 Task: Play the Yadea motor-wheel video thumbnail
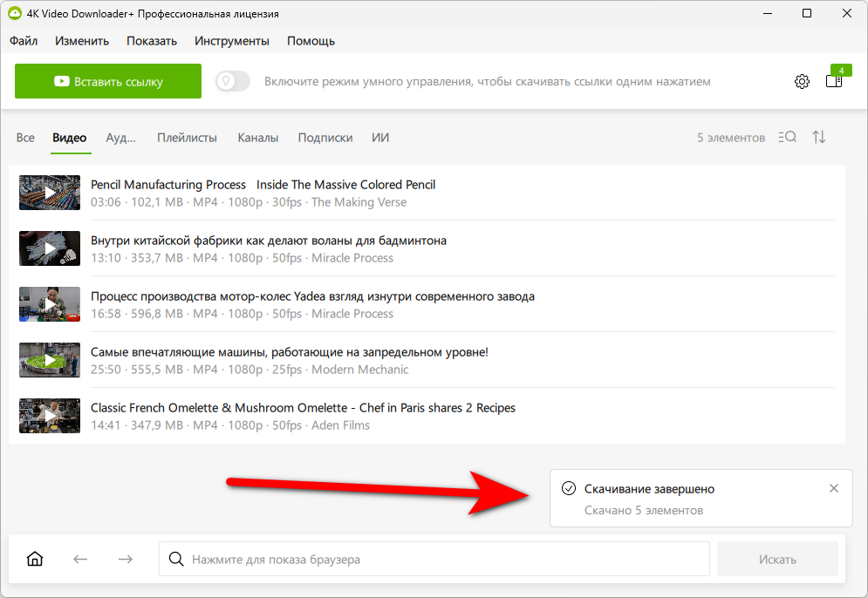(x=50, y=304)
